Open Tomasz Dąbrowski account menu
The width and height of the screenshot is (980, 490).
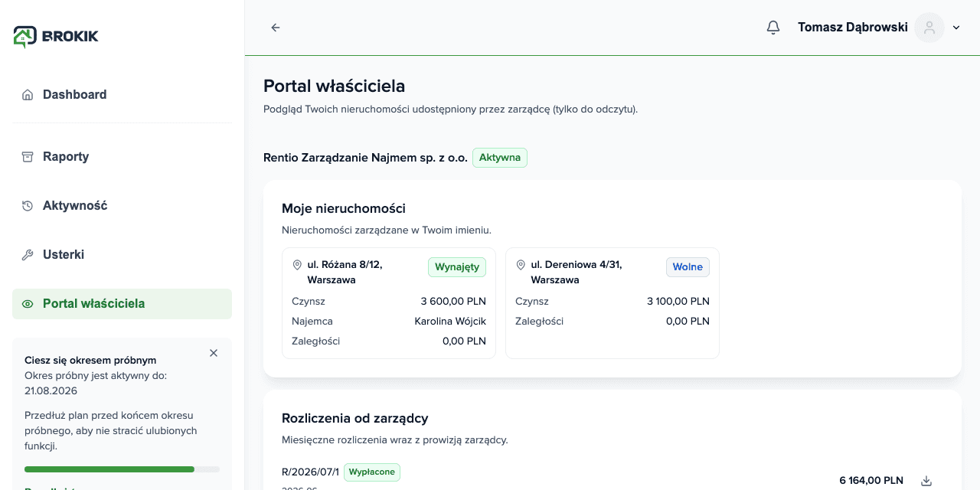coord(853,28)
